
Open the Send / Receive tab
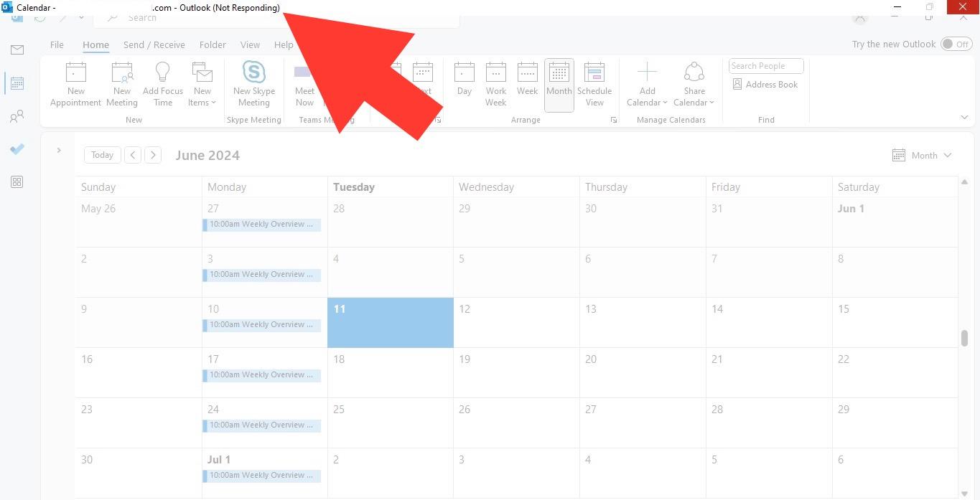[154, 44]
